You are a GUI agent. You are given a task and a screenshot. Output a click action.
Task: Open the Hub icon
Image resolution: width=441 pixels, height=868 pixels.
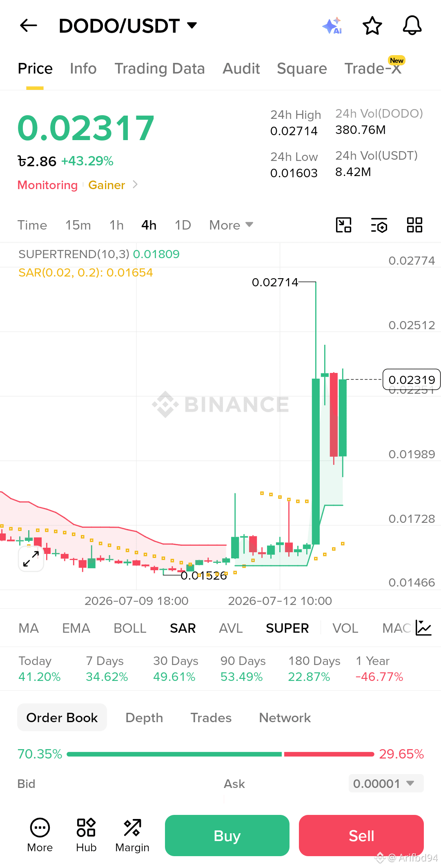tap(86, 835)
